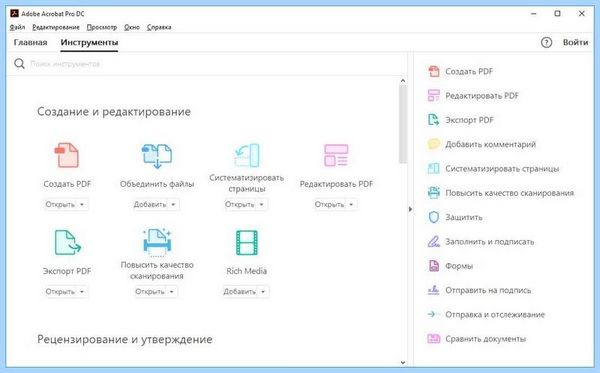Click the Adobe Acrobat logo in title bar
600x373 pixels.
(x=14, y=13)
